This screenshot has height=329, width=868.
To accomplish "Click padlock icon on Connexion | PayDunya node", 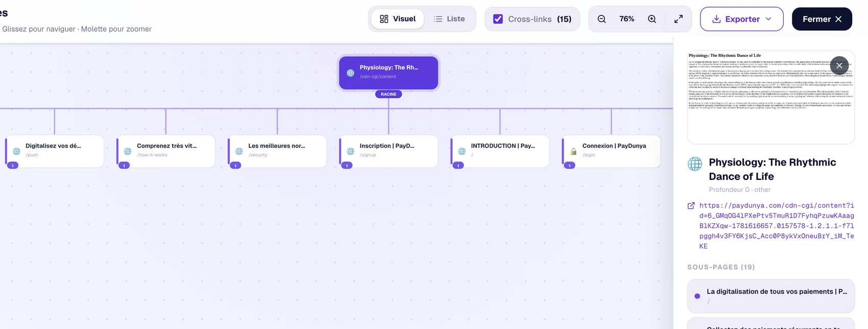I will coord(573,151).
